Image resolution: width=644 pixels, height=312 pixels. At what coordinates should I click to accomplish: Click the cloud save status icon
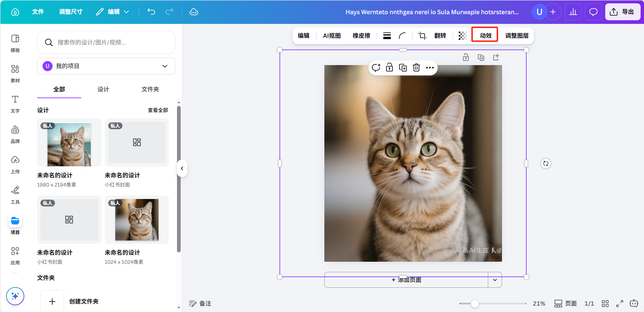(194, 12)
